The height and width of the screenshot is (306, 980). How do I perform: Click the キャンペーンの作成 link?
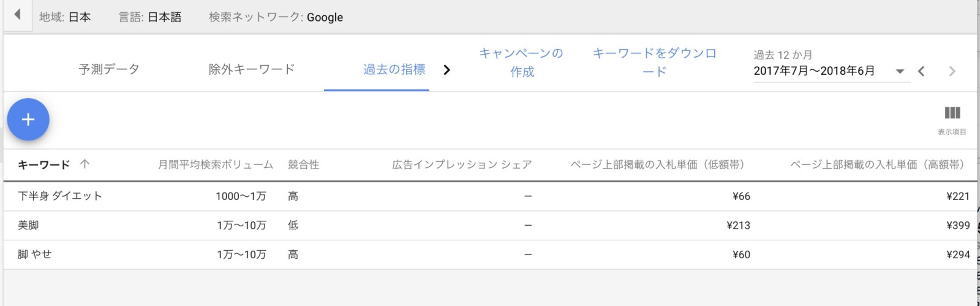tap(522, 63)
